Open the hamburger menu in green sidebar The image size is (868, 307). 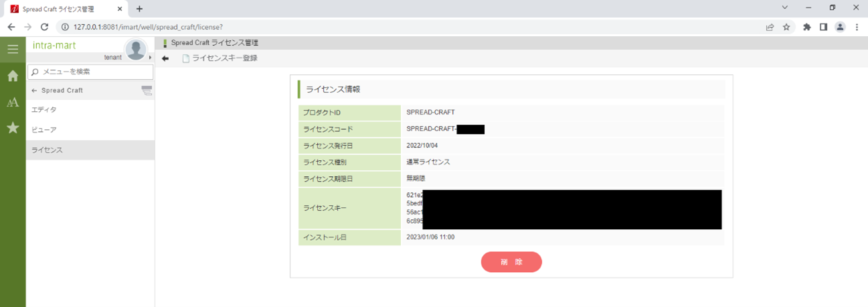(x=13, y=49)
